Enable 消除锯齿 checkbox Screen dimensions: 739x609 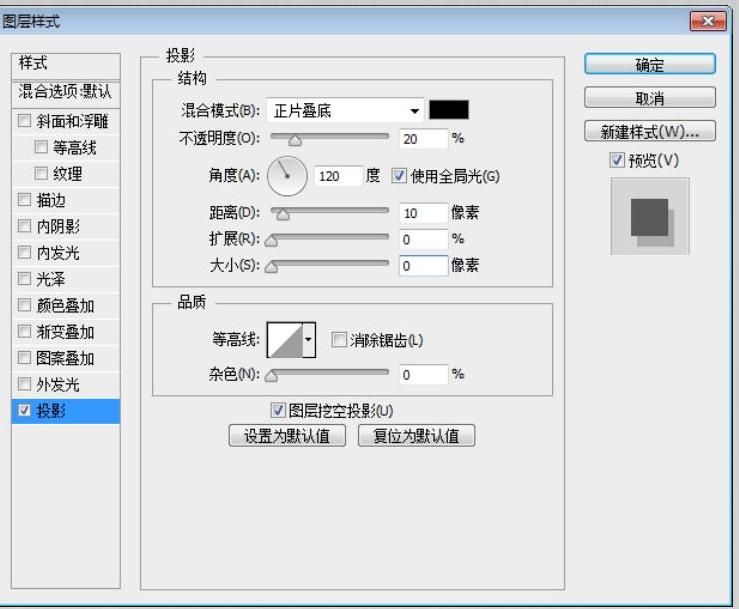pos(338,340)
